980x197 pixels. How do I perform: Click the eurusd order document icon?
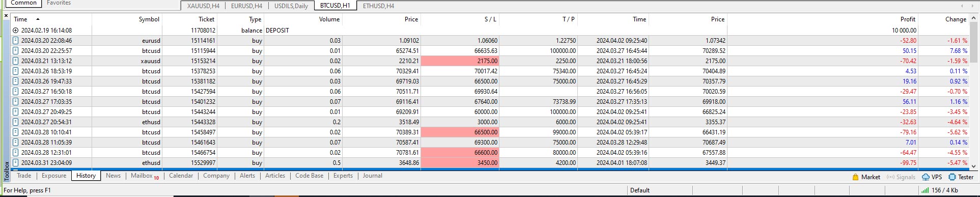[x=16, y=41]
